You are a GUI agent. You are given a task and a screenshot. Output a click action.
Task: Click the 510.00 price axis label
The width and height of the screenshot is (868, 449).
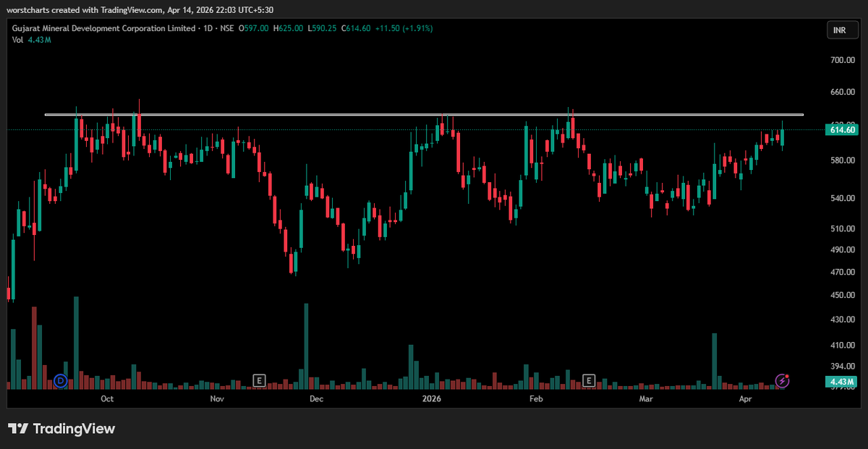tap(843, 228)
